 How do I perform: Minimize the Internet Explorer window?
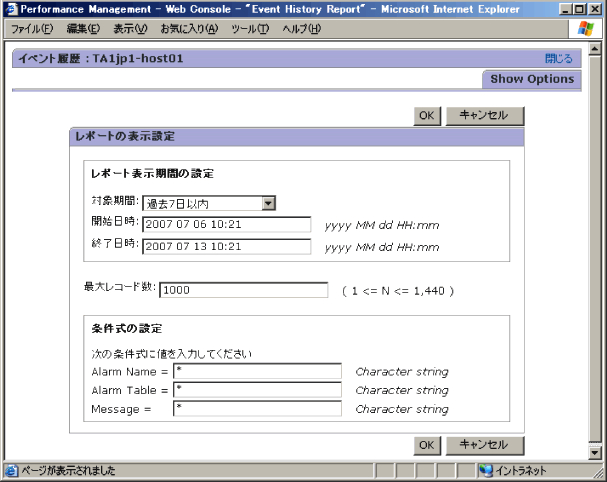point(566,9)
